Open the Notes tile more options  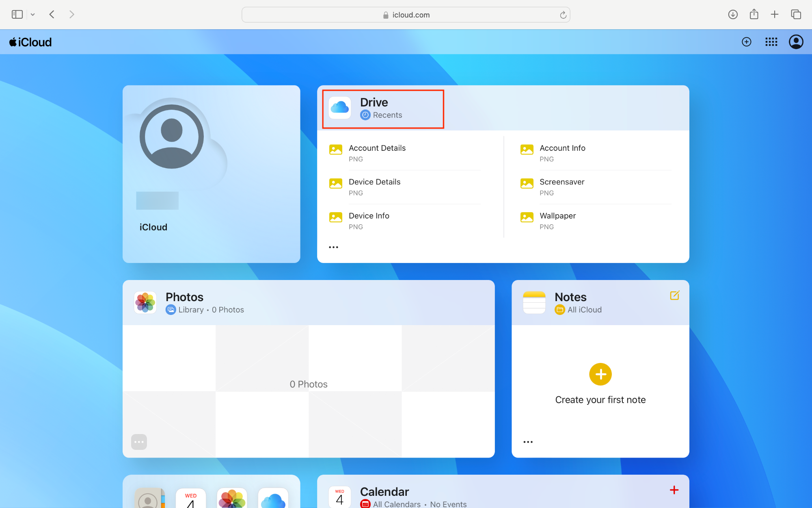click(528, 442)
